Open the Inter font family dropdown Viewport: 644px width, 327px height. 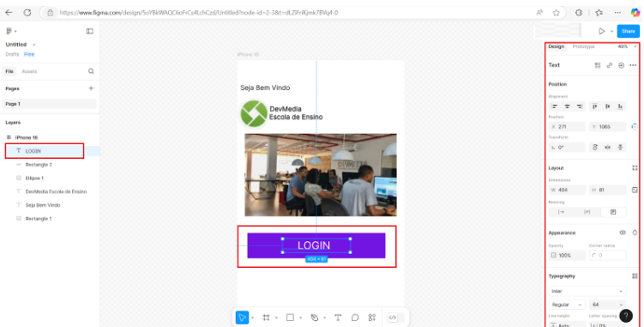[x=587, y=291]
